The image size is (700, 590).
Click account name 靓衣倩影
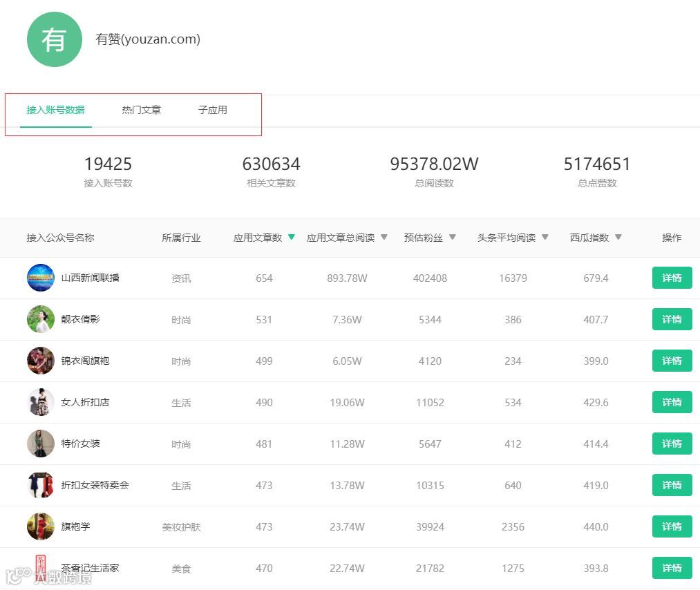80,319
